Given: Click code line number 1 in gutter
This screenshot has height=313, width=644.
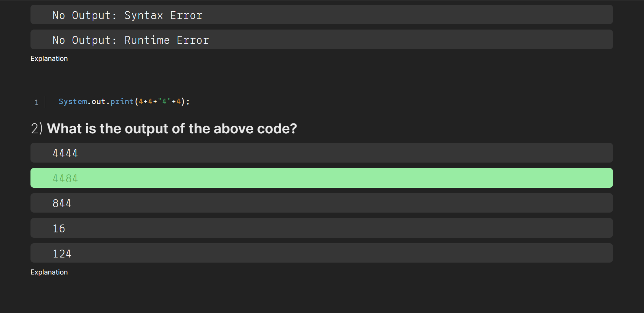Looking at the screenshot, I should coord(37,102).
